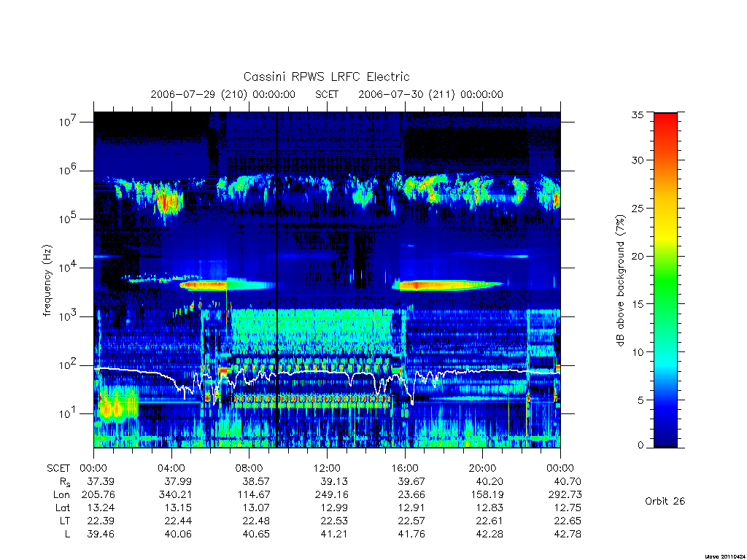Click the vertical color scale bar
The height and width of the screenshot is (560, 747).
point(665,280)
